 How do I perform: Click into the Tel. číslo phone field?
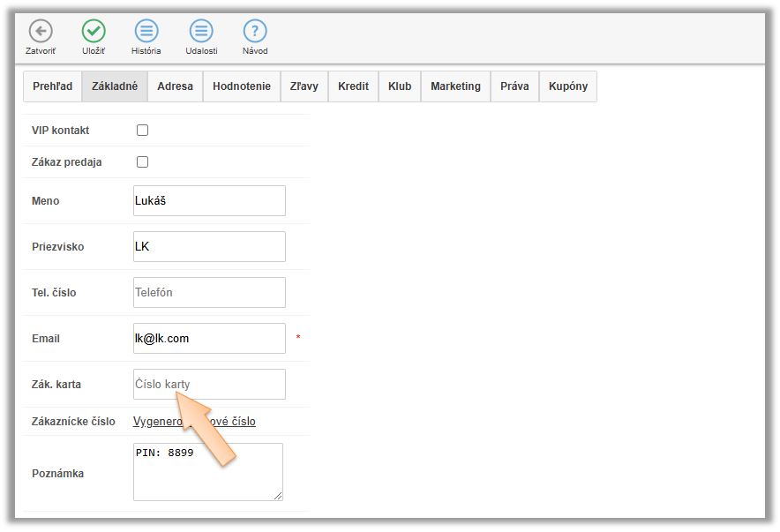(x=209, y=293)
